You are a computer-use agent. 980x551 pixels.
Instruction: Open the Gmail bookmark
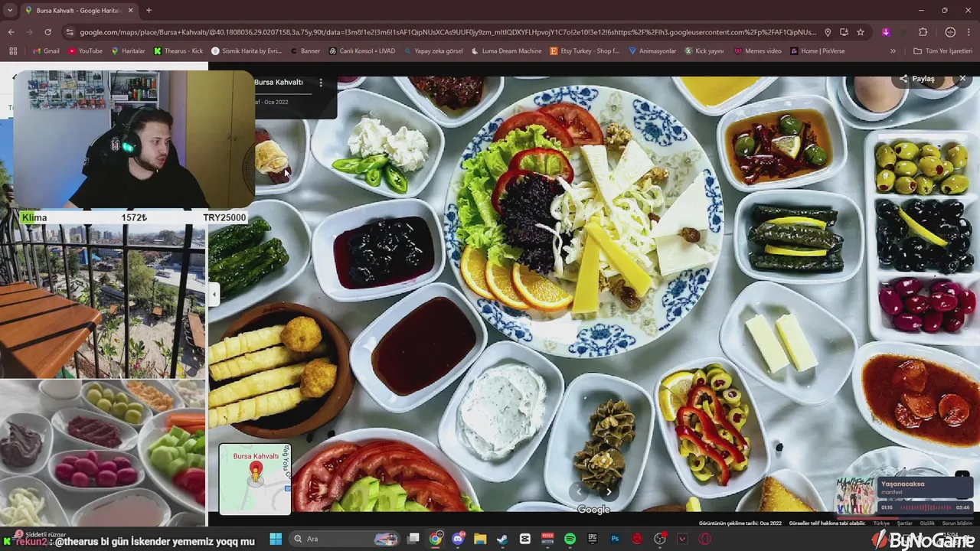point(46,51)
